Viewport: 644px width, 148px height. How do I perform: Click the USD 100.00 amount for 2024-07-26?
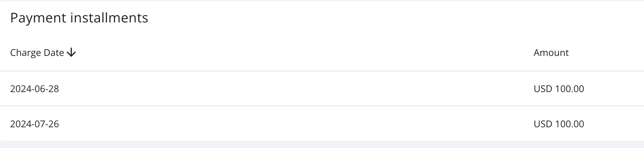tap(559, 124)
